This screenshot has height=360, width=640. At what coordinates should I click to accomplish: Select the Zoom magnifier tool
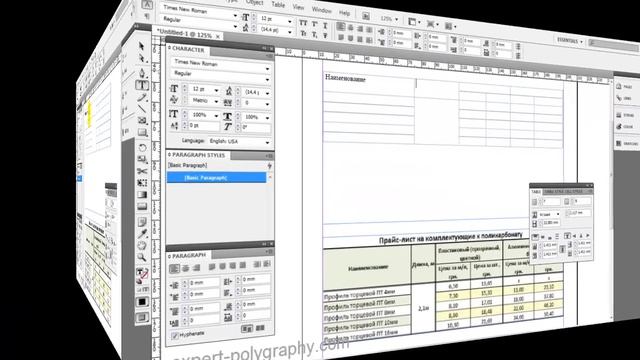coord(142,257)
